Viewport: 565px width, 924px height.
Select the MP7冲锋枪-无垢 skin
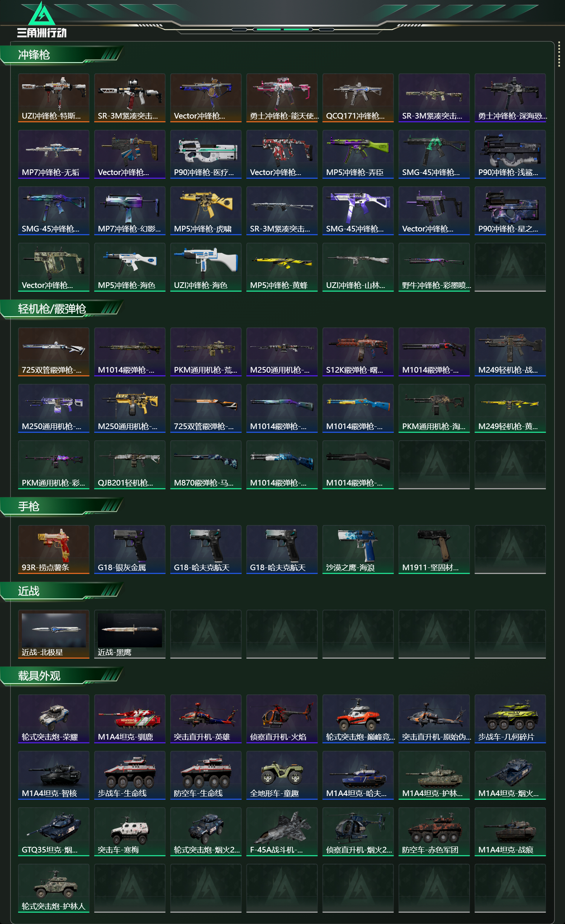point(54,154)
